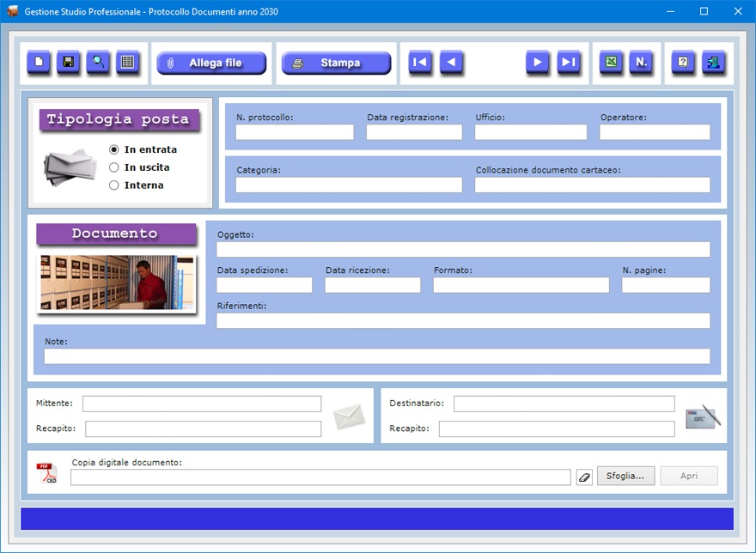Go to first record

click(420, 62)
